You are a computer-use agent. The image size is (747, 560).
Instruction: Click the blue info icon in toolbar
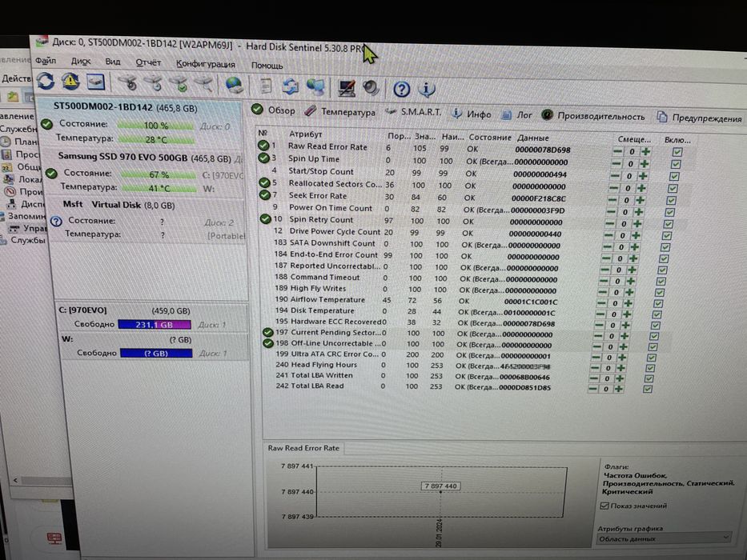coord(427,89)
